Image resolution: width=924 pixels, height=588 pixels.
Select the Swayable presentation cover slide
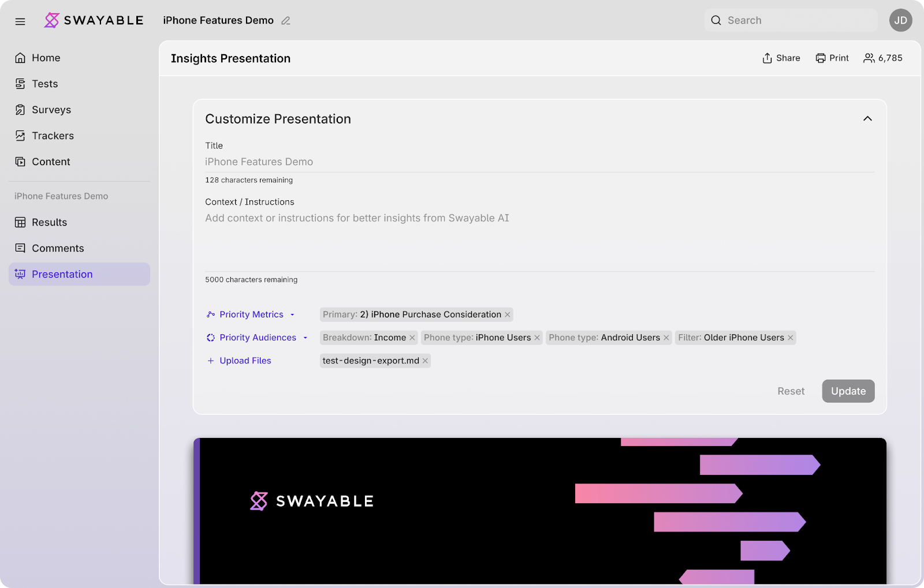(539, 511)
